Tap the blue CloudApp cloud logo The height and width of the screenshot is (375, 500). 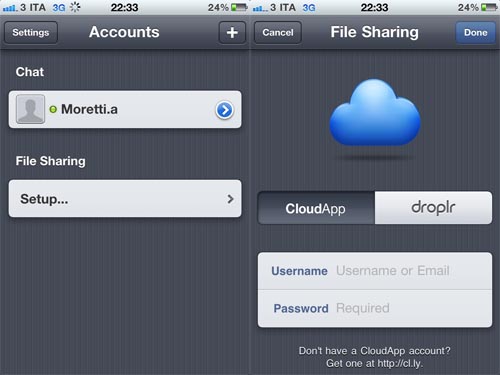pyautogui.click(x=375, y=113)
